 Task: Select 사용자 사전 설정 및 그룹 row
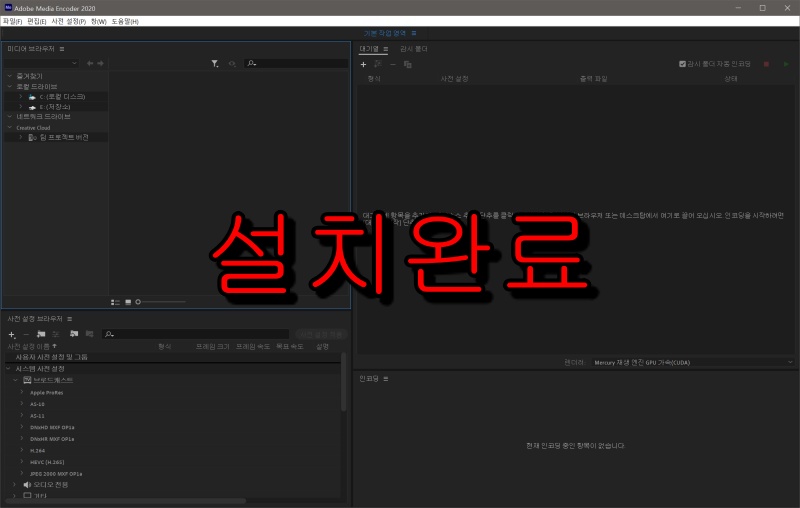pos(172,357)
